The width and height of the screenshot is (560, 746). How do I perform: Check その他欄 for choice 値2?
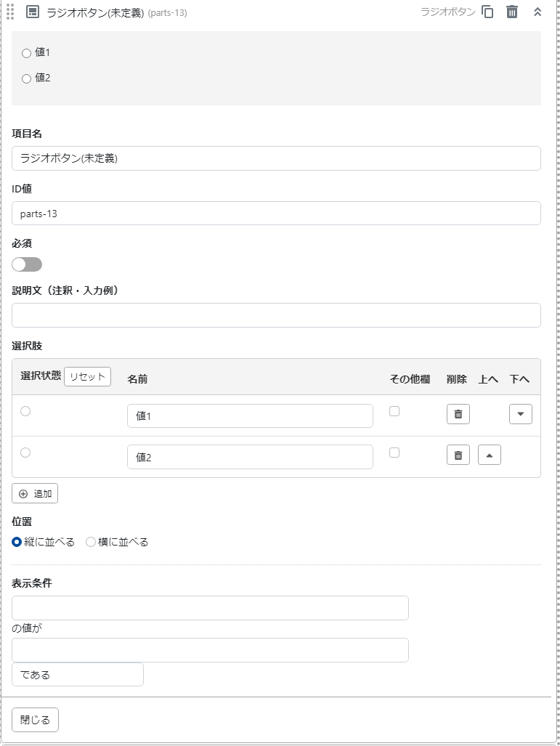tap(395, 452)
